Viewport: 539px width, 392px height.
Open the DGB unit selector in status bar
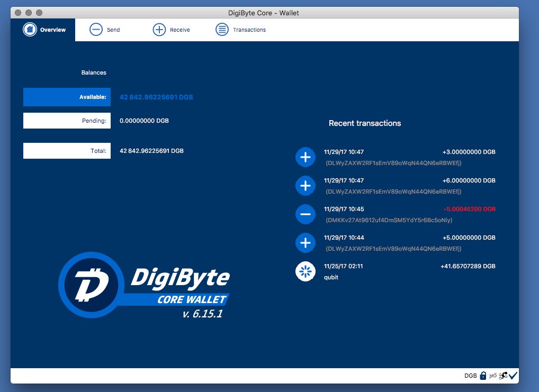coord(470,376)
